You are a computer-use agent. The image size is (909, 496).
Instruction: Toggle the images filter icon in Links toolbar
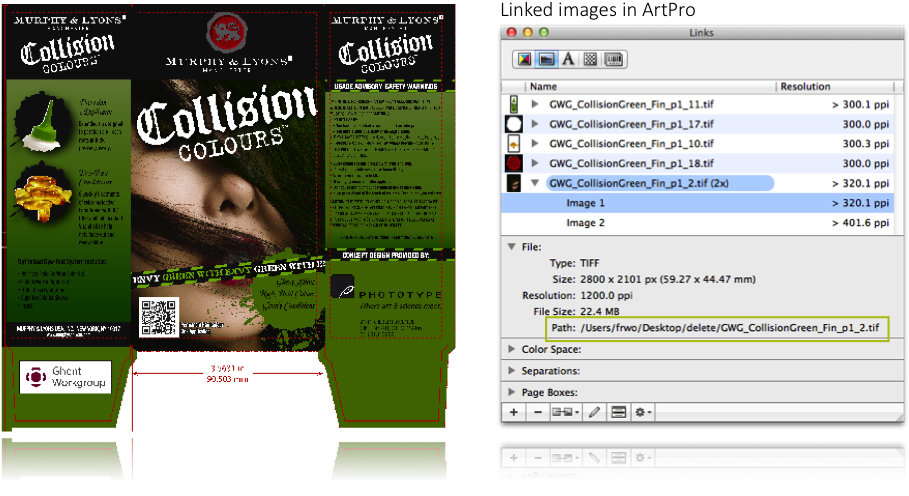546,59
